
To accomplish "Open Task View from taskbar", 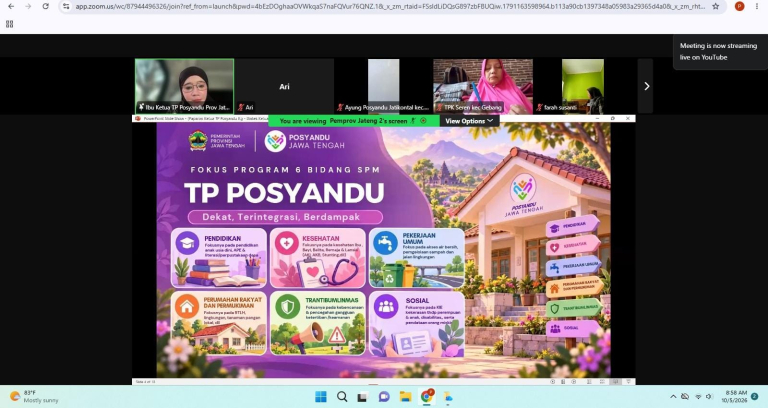I will tap(362, 396).
